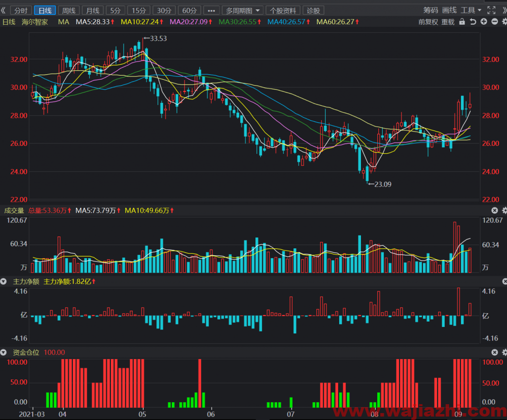
Task: Click the 成交量 indicator label
Action: point(14,211)
